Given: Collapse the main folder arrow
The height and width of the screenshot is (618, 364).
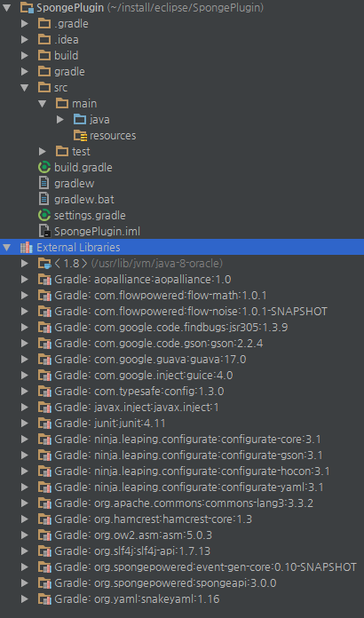Looking at the screenshot, I should coord(42,104).
